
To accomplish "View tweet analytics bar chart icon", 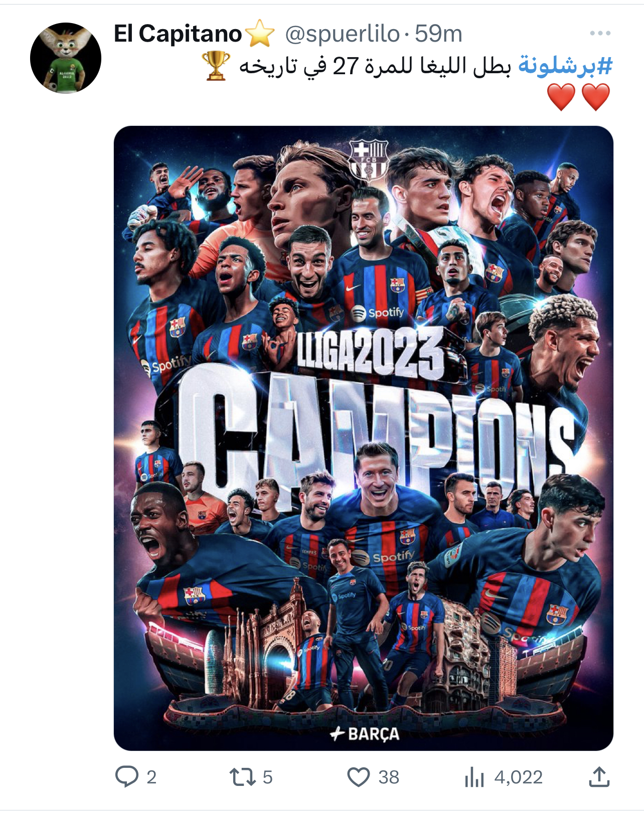I will click(x=474, y=777).
